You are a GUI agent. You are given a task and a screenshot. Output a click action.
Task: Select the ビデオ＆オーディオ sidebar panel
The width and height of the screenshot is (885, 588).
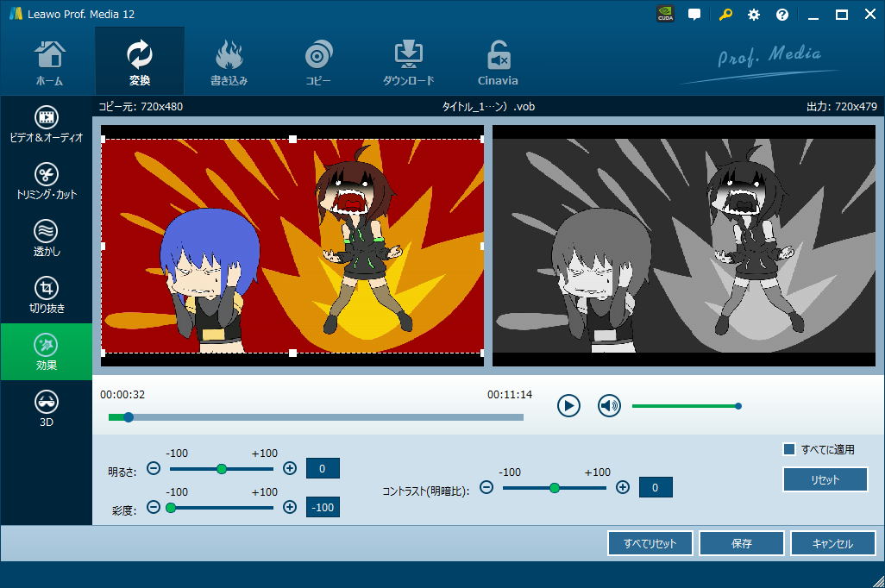click(47, 125)
